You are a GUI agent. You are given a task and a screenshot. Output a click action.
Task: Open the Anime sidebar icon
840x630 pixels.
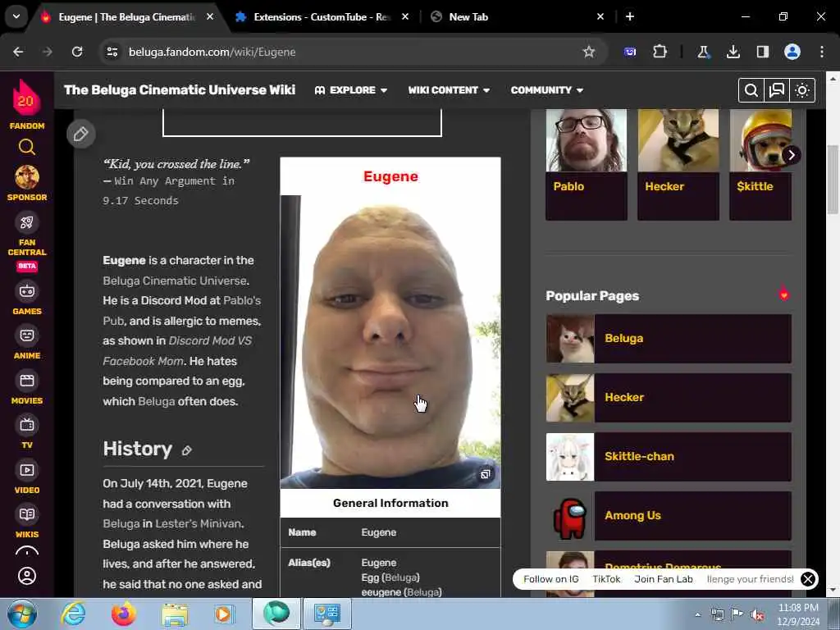(27, 336)
